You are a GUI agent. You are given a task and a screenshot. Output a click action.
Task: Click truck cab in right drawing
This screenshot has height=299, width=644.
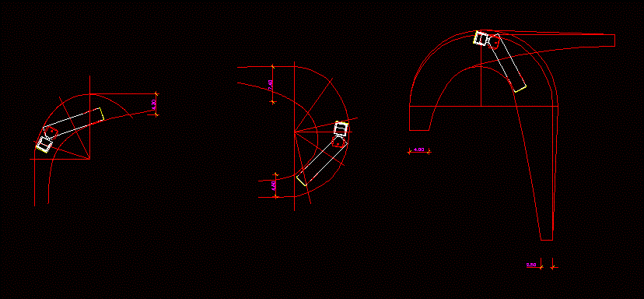[x=481, y=38]
